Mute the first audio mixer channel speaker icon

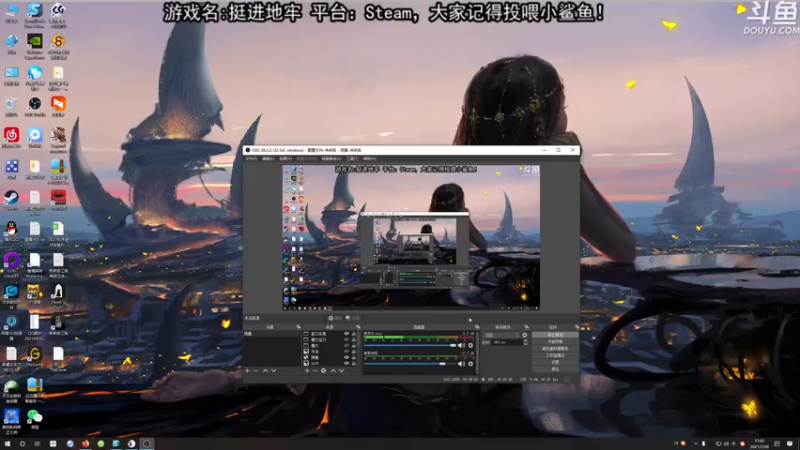(461, 345)
